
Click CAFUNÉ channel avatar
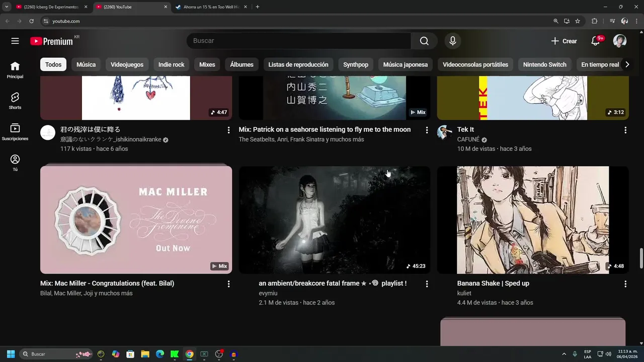click(x=445, y=133)
